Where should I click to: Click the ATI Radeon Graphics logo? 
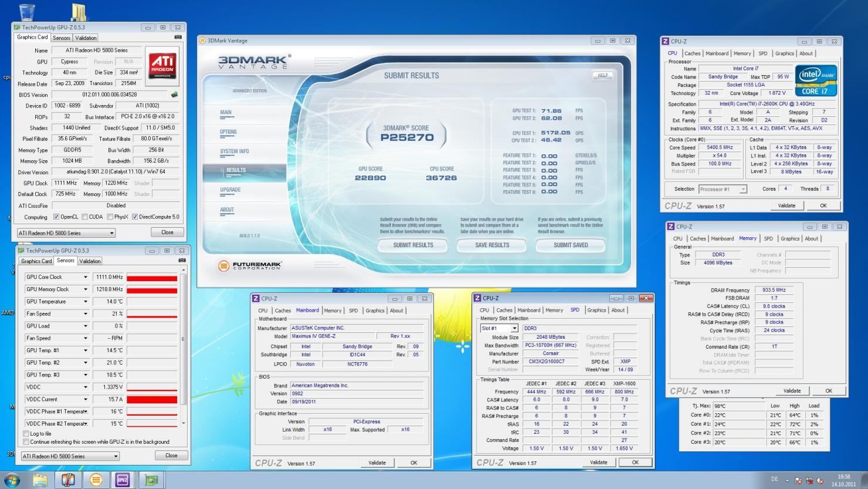(x=162, y=66)
